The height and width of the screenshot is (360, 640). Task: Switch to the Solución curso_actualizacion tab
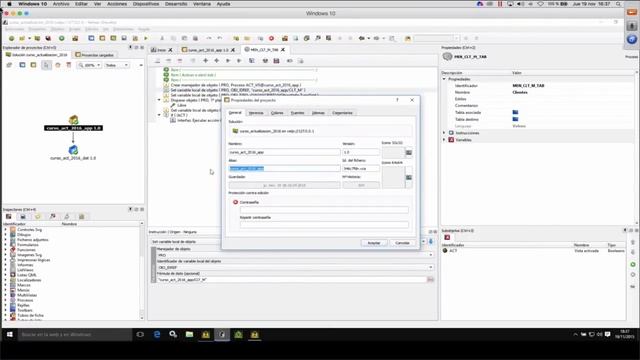pos(37,55)
